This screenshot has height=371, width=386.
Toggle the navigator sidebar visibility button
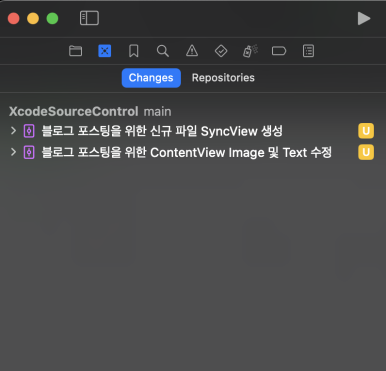(x=89, y=18)
